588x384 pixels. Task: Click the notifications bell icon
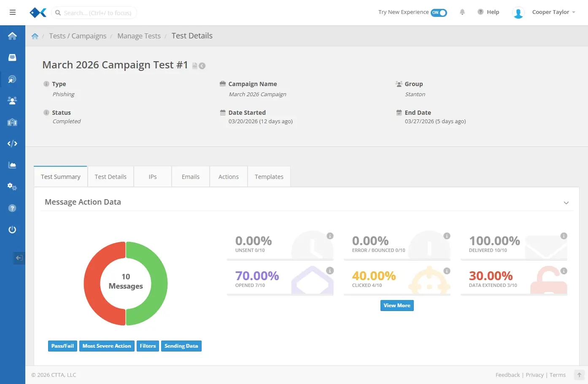coord(462,12)
